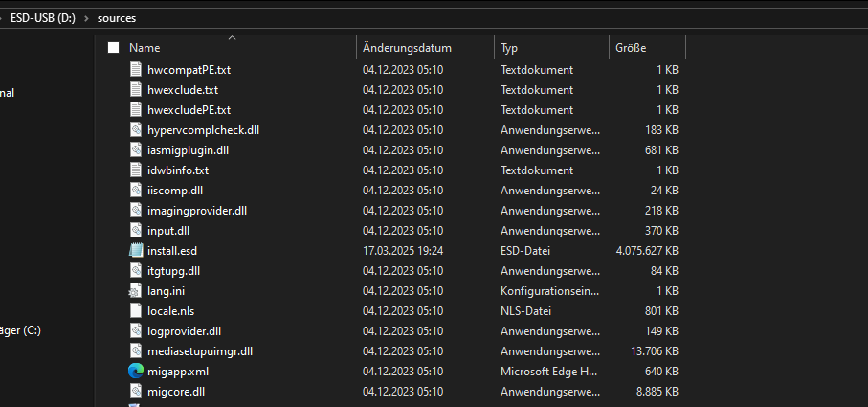Tick the select-all checkbox in header

pyautogui.click(x=113, y=48)
